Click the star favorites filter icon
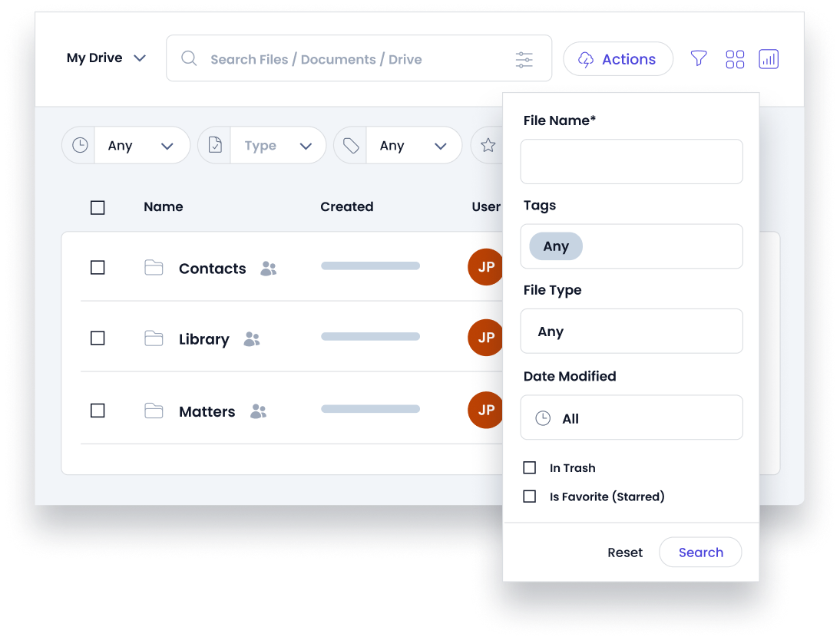This screenshot has width=840, height=640. point(488,145)
